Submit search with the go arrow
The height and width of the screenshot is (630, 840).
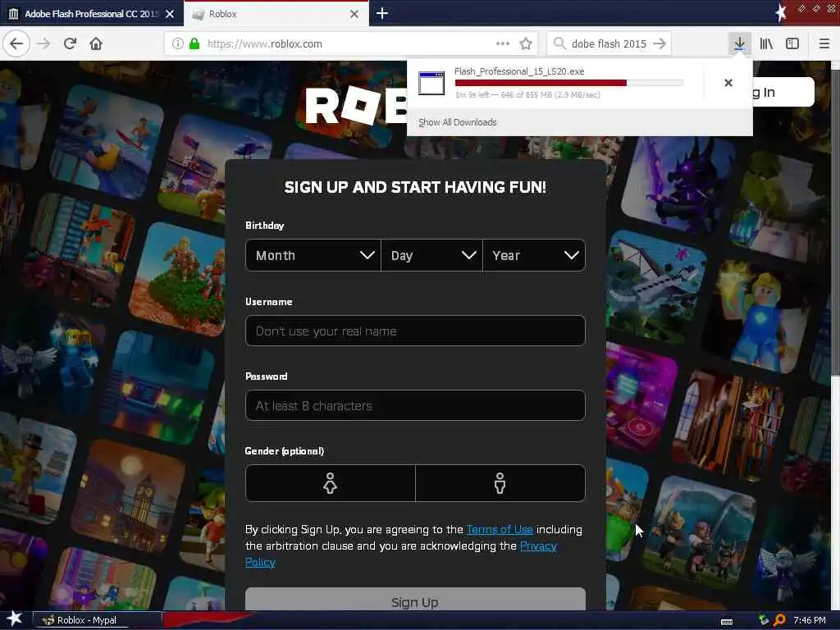coord(660,43)
